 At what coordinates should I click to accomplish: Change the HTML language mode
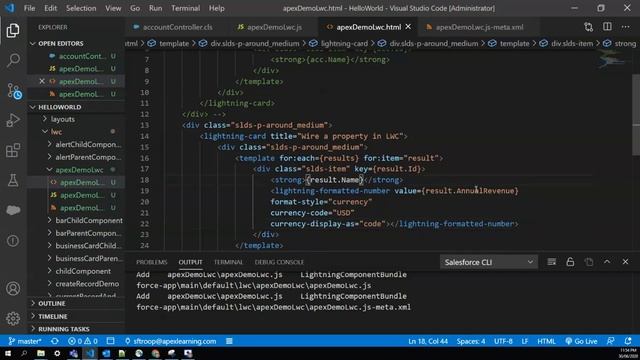[546, 341]
